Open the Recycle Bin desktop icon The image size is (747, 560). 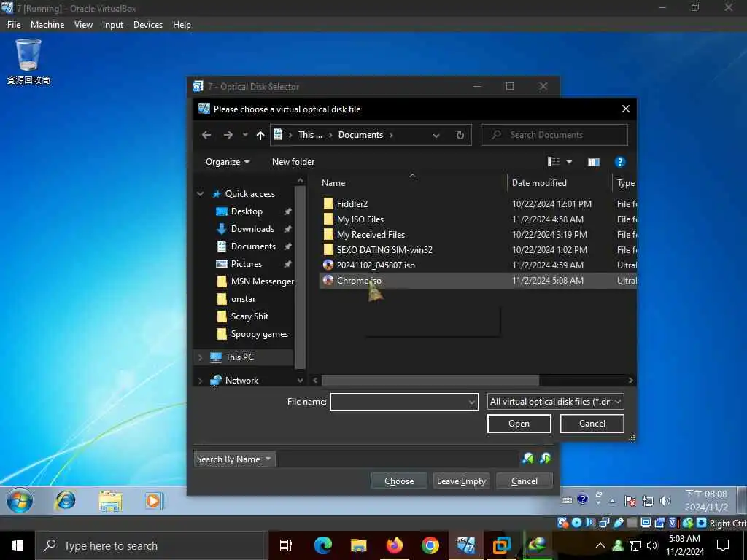pyautogui.click(x=28, y=62)
